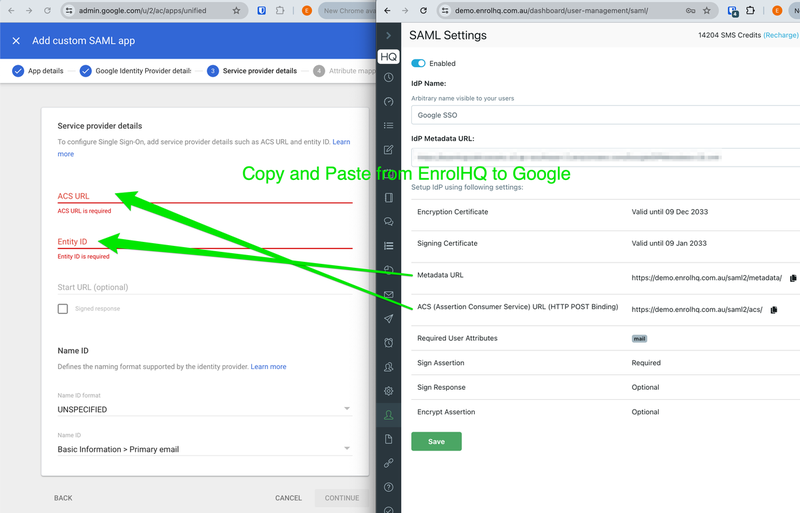
Task: Click the alarm clock icon in sidebar
Action: [x=388, y=343]
